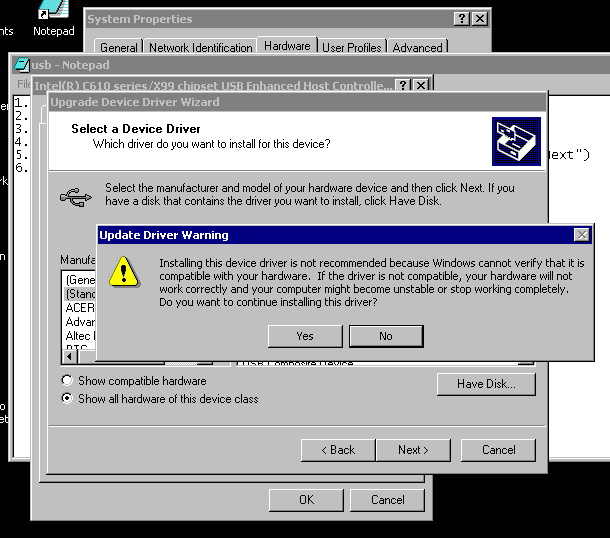Close the System Properties window

480,19
